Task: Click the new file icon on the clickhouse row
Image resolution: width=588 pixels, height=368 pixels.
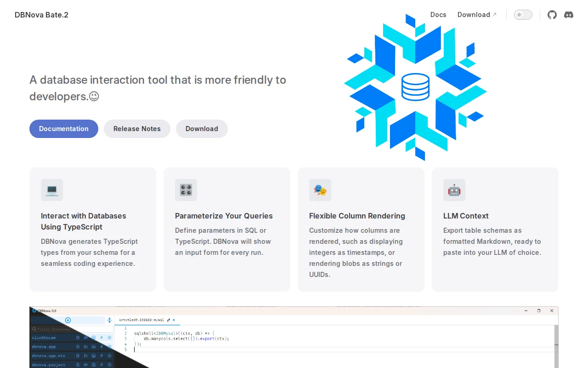Action: (x=78, y=338)
